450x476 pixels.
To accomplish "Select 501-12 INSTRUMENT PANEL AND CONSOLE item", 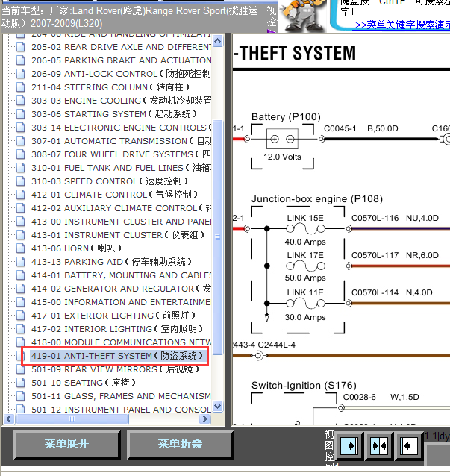I will point(122,409).
